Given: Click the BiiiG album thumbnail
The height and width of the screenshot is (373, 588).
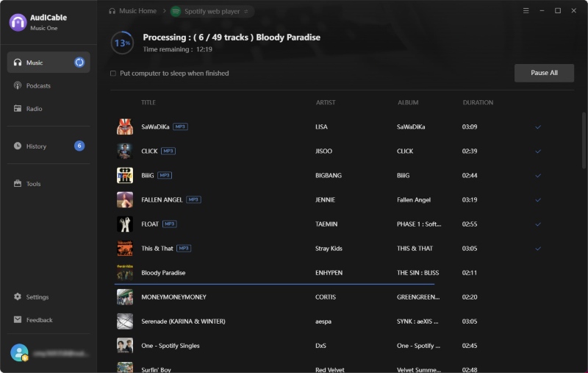Looking at the screenshot, I should click(125, 175).
